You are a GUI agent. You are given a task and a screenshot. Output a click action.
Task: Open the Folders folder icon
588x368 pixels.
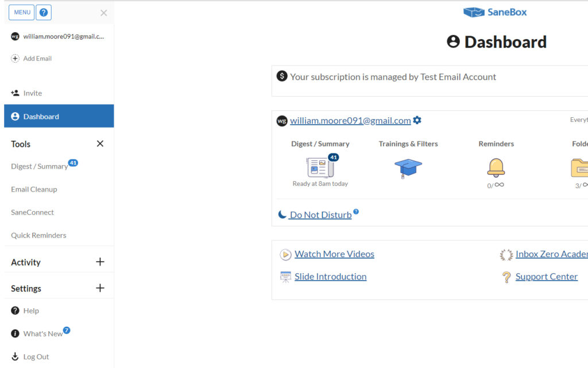pyautogui.click(x=581, y=168)
